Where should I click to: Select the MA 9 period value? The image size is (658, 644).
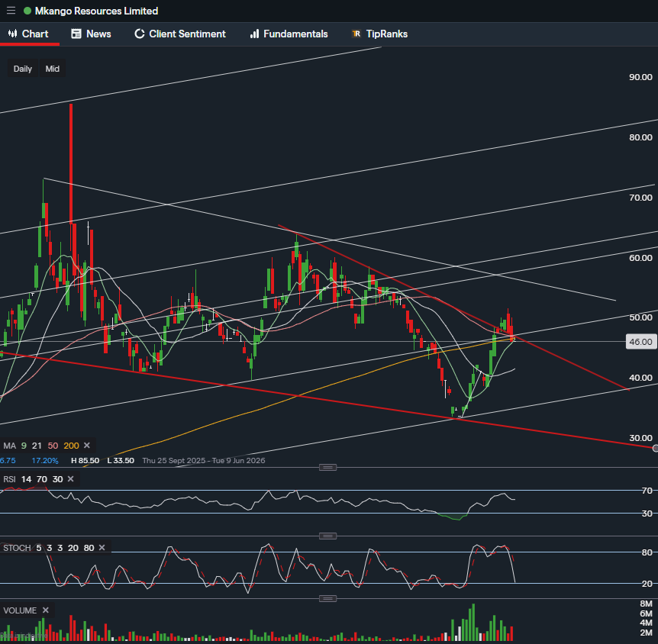click(24, 446)
